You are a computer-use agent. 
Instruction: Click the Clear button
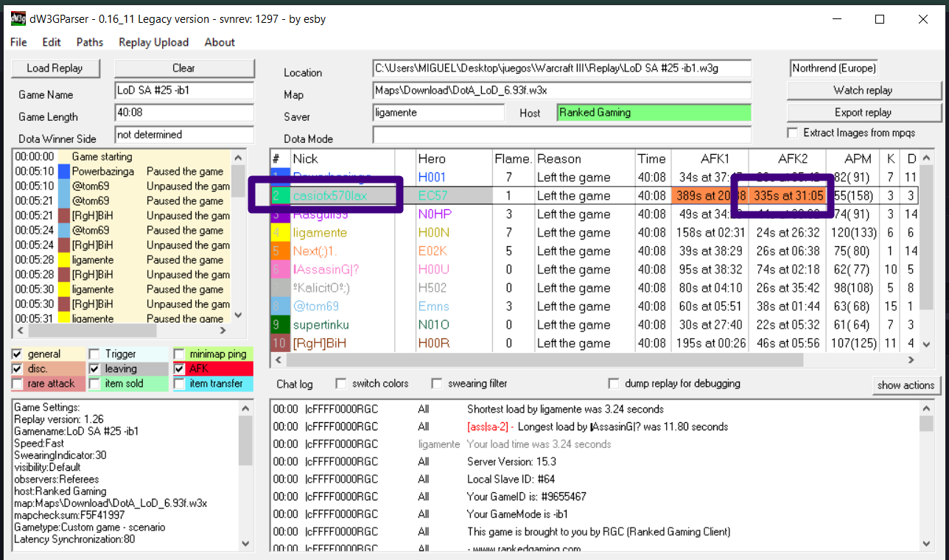tap(183, 68)
